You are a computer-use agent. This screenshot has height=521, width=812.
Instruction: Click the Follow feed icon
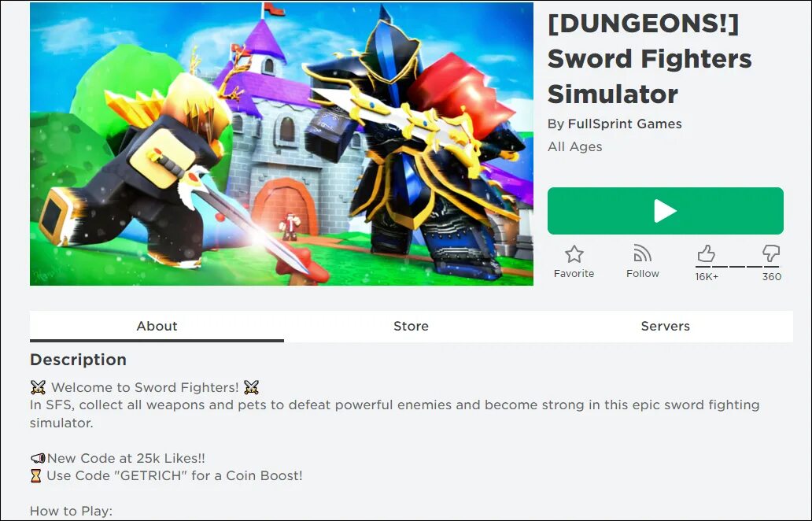642,253
